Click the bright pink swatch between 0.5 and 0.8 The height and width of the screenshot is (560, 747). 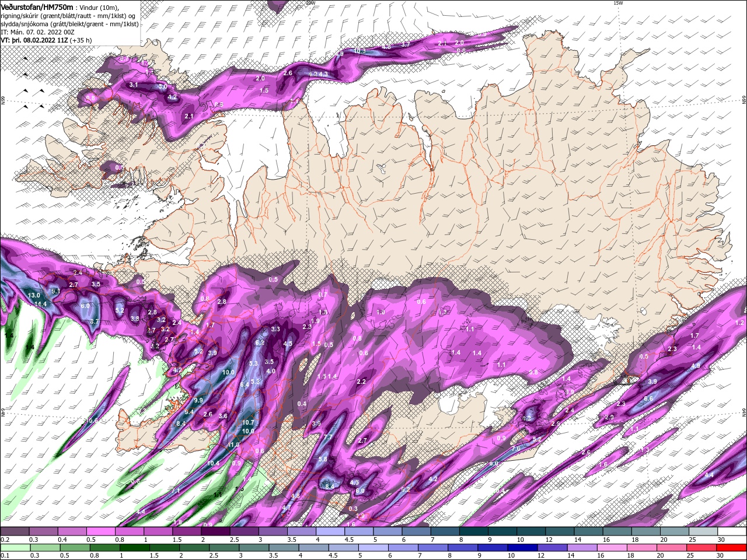tap(100, 531)
